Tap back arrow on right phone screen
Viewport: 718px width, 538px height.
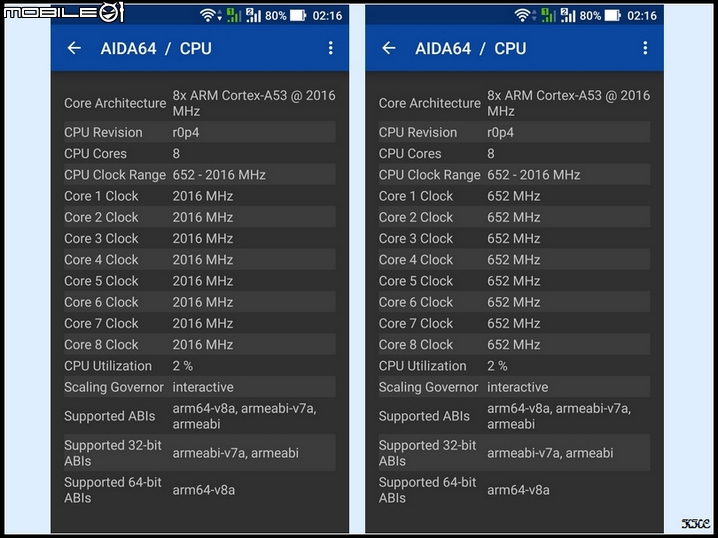click(x=389, y=48)
